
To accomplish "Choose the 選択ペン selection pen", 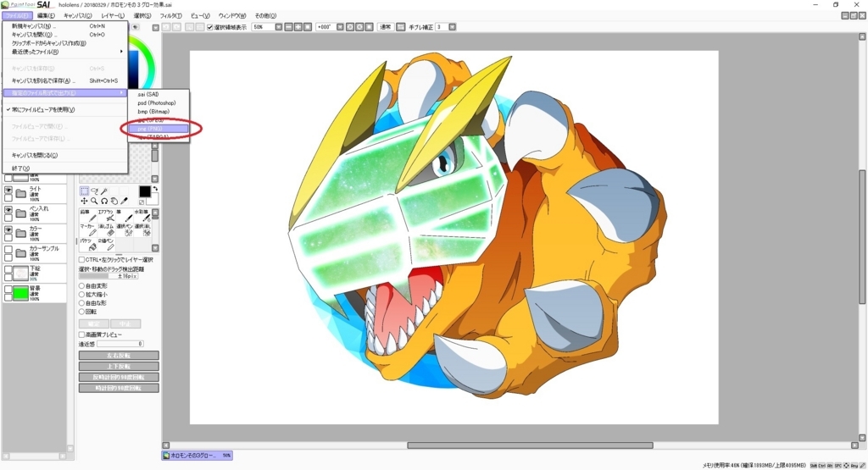I will coord(124,230).
